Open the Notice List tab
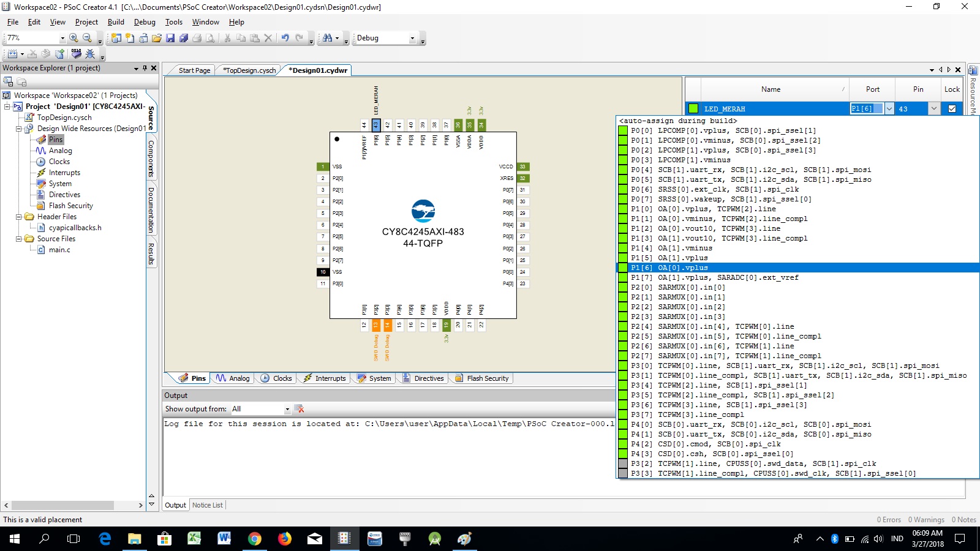This screenshot has height=551, width=980. coord(208,505)
